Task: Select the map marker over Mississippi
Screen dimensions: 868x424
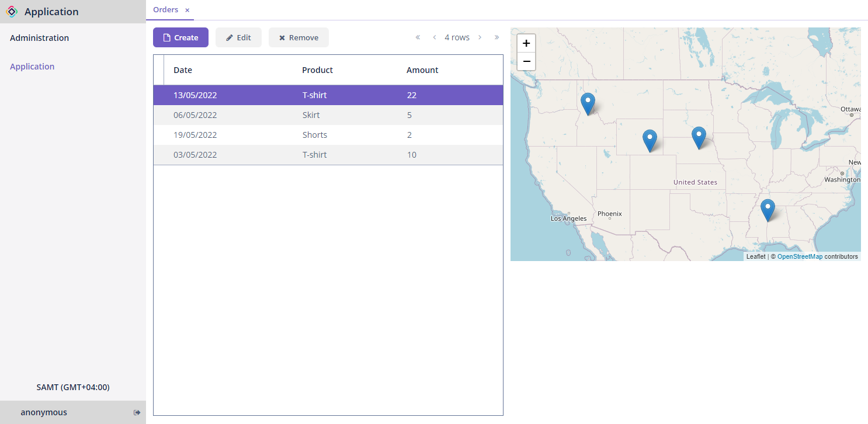Action: click(x=768, y=210)
